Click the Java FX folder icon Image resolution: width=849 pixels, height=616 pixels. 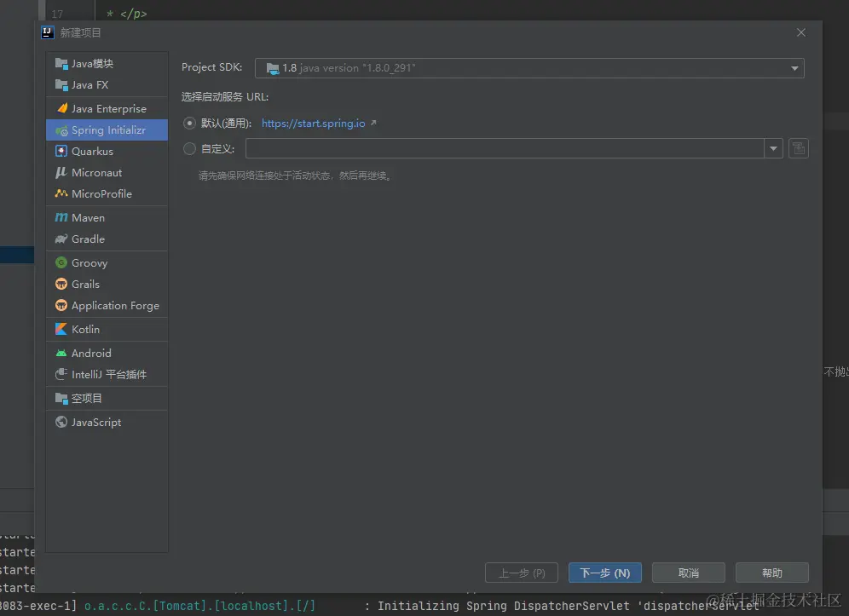(x=61, y=85)
